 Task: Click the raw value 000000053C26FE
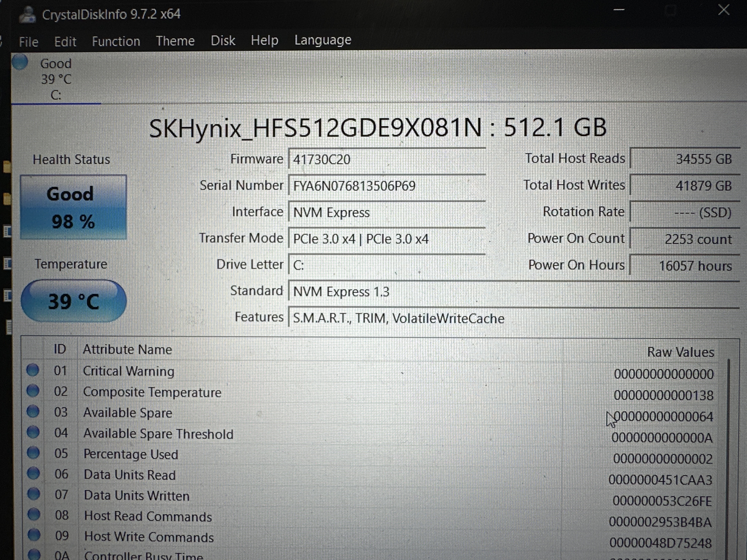(662, 501)
